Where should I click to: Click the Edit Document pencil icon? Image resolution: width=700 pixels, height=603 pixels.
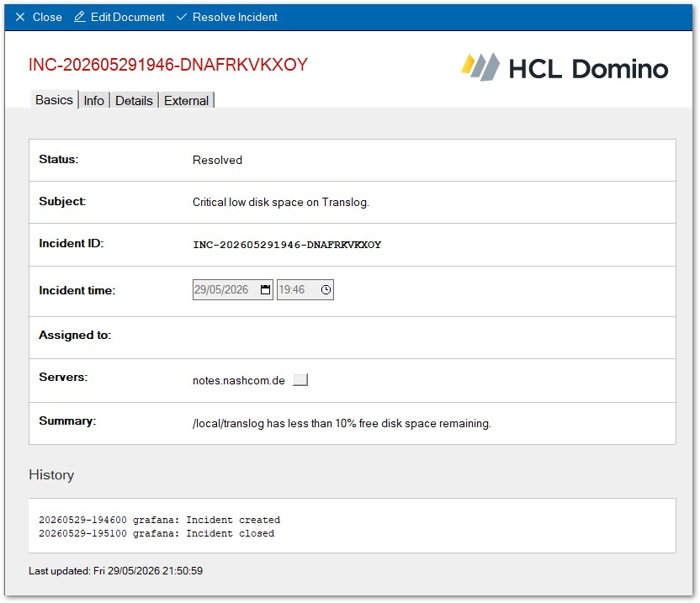[x=79, y=17]
